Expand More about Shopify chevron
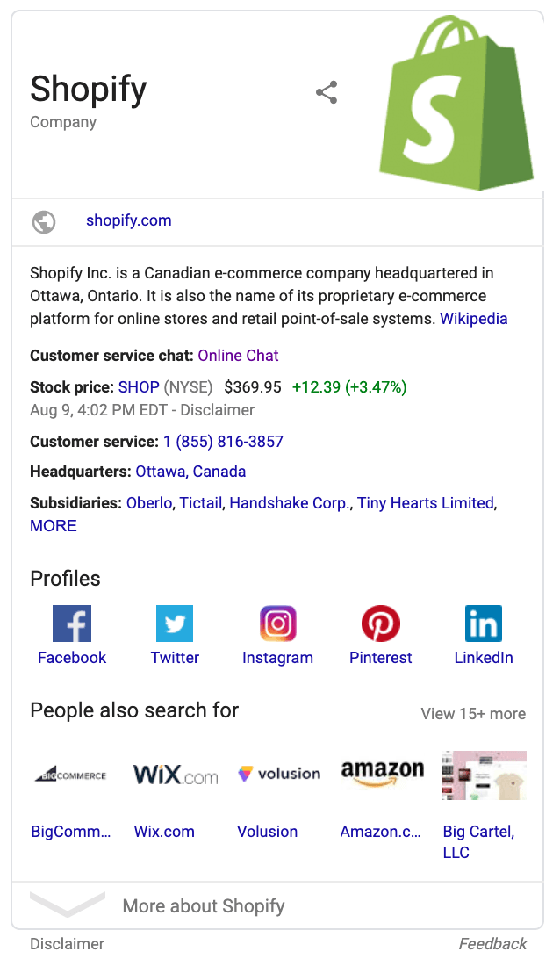Screen dimensions: 560x959 [x=67, y=905]
